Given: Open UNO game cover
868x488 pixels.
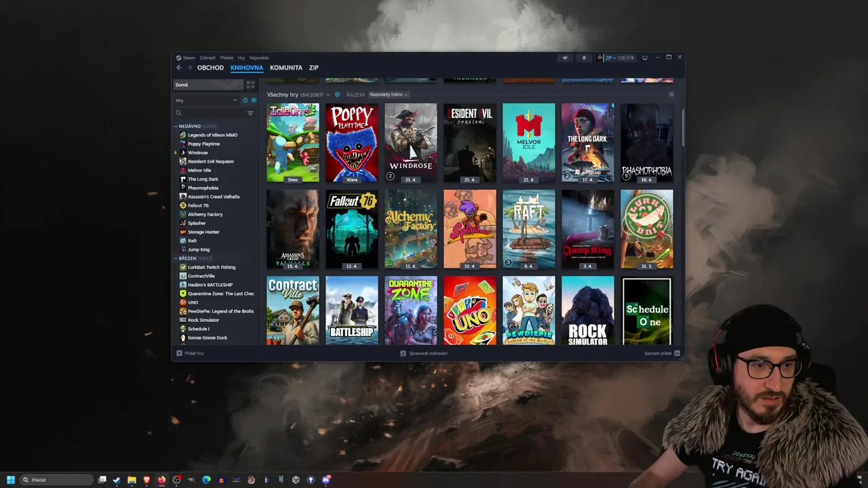Looking at the screenshot, I should click(x=470, y=310).
